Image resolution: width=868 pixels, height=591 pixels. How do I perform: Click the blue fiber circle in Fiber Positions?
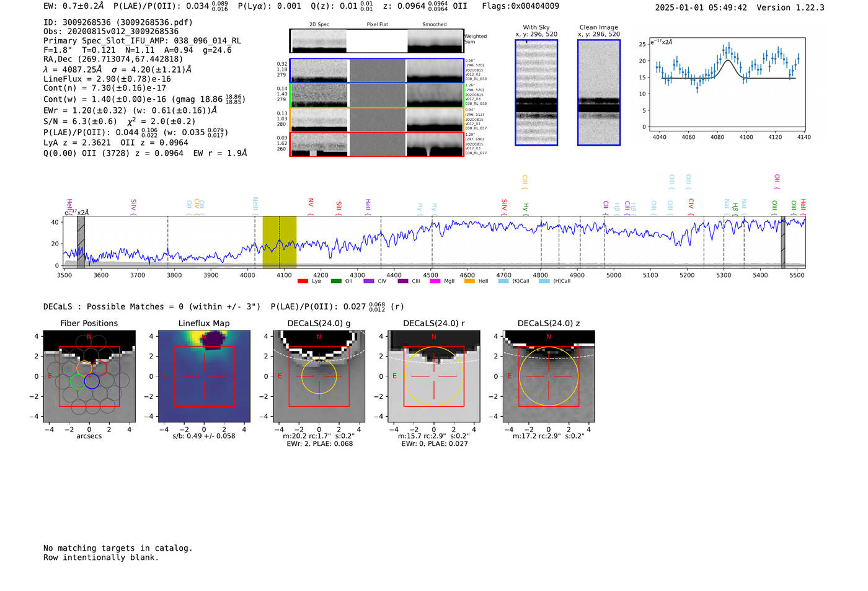tap(92, 381)
